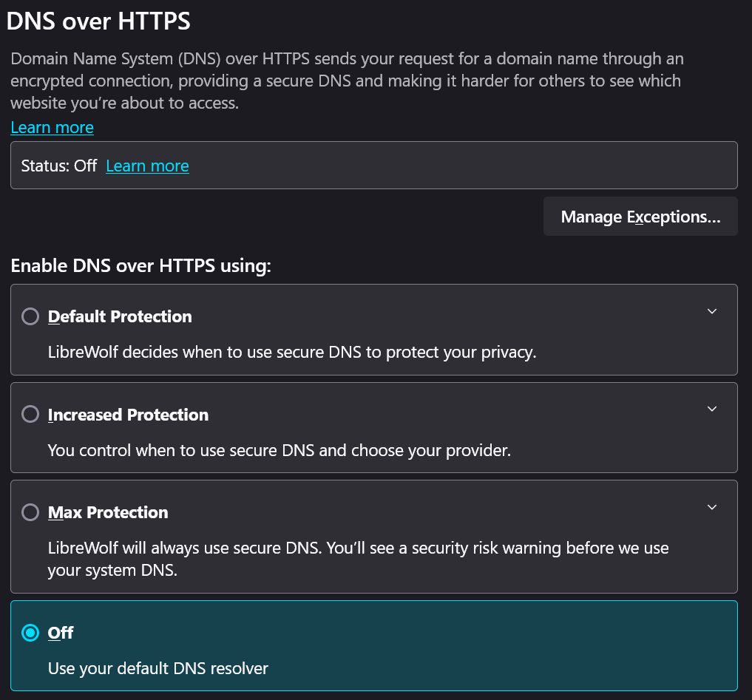Click the bold Default Protection label
Screen dimensions: 752x700
click(120, 316)
